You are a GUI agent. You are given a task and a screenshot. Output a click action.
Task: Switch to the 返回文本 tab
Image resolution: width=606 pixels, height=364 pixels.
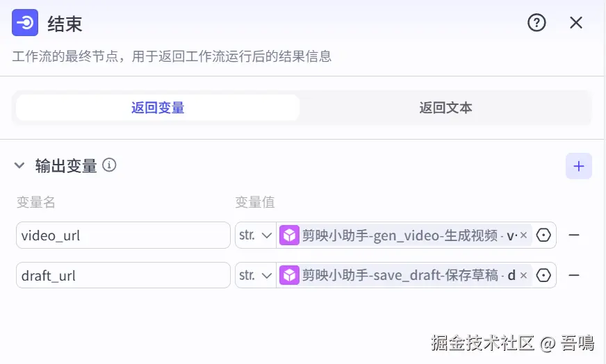[x=445, y=108]
